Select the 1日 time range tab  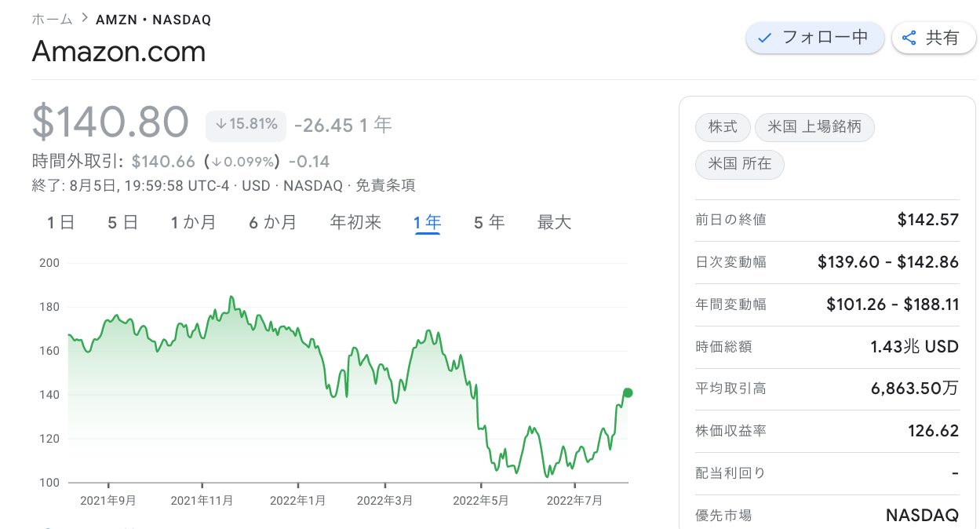[x=60, y=223]
